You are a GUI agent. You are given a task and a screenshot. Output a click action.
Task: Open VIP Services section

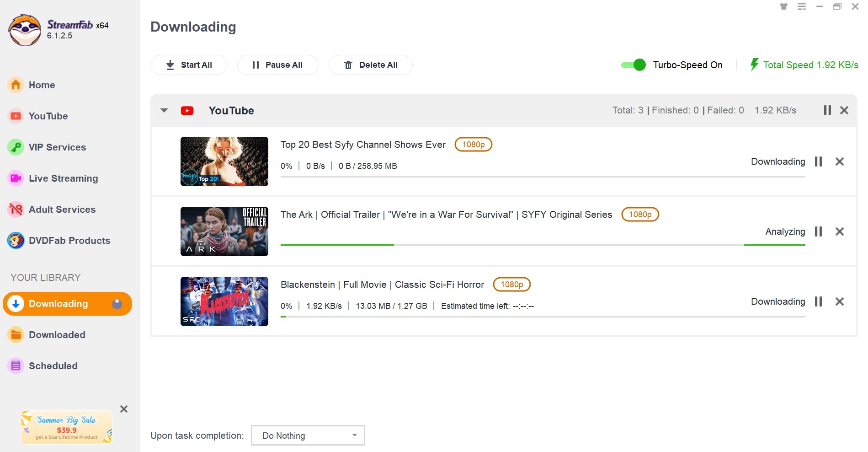coord(58,147)
